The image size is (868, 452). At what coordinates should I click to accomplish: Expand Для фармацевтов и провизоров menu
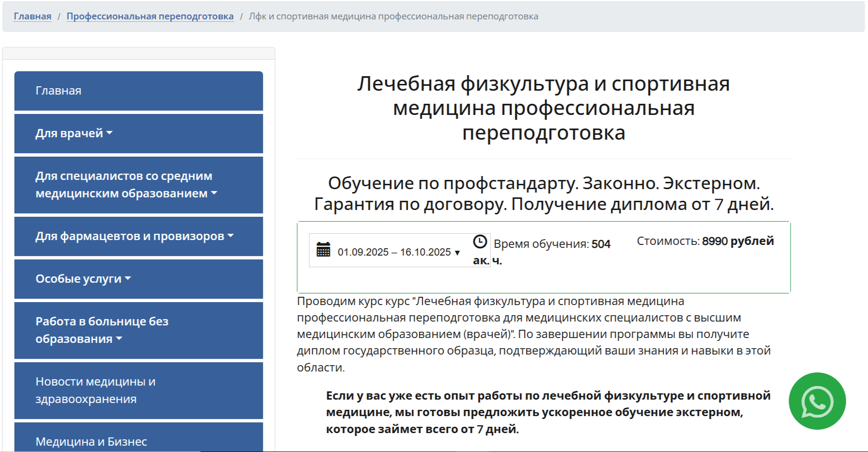[139, 236]
